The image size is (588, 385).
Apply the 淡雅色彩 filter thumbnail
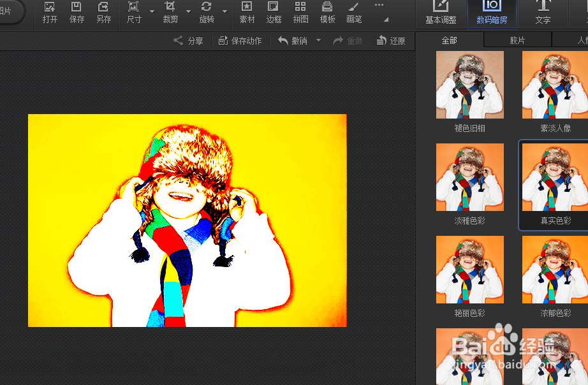pos(469,177)
